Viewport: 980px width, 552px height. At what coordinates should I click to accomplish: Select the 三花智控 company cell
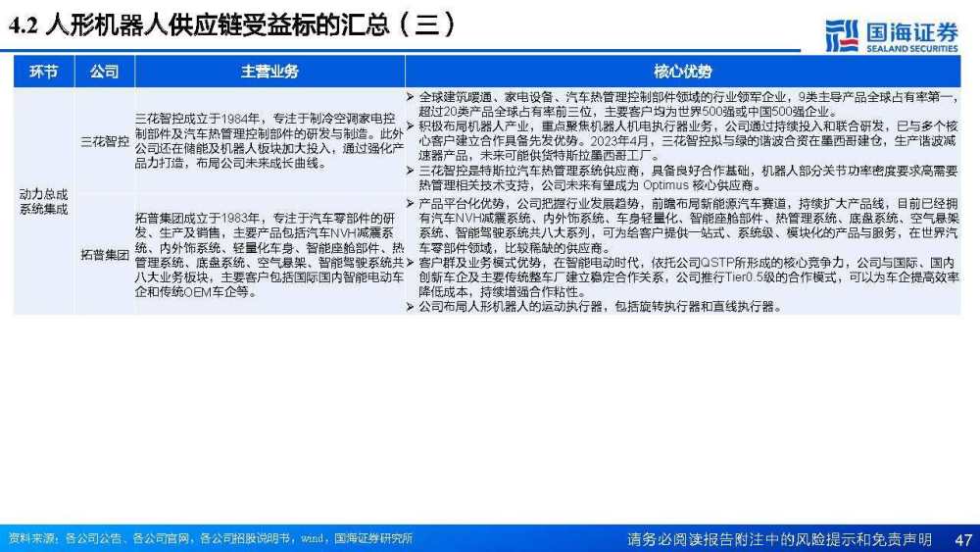[x=105, y=141]
